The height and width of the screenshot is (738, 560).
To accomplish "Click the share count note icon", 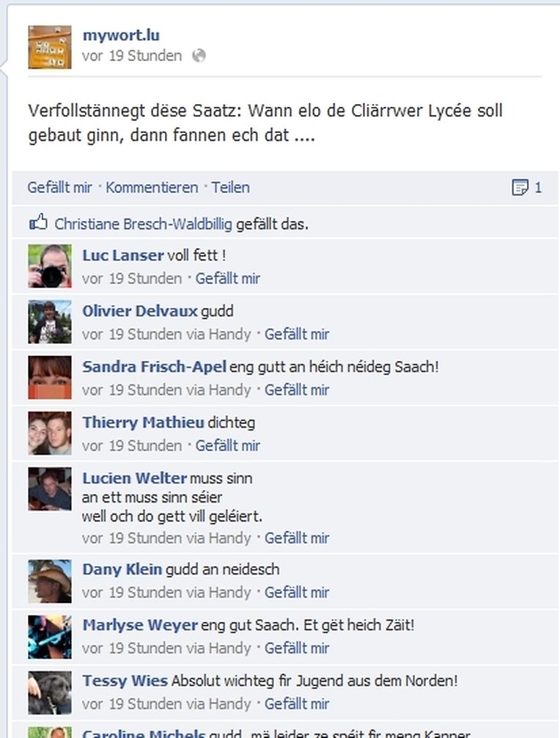I will [x=520, y=187].
